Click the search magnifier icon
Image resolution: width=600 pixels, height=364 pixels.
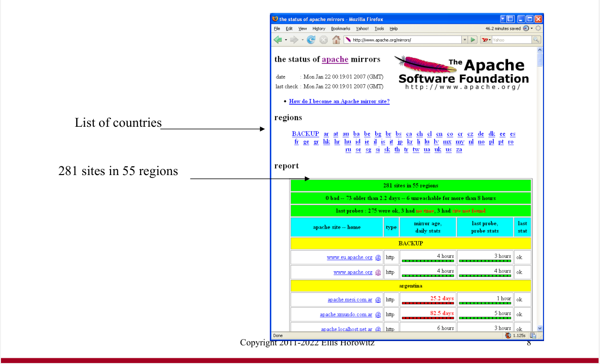click(x=536, y=40)
